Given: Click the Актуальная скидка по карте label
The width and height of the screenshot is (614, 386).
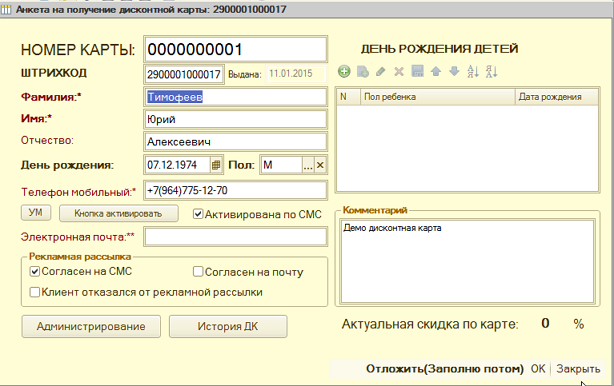Looking at the screenshot, I should click(430, 324).
